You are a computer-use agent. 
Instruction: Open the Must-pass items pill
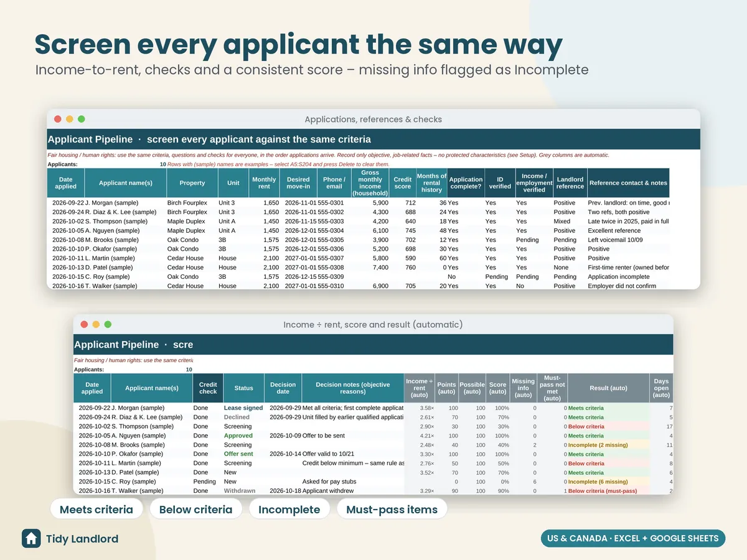[x=392, y=510]
